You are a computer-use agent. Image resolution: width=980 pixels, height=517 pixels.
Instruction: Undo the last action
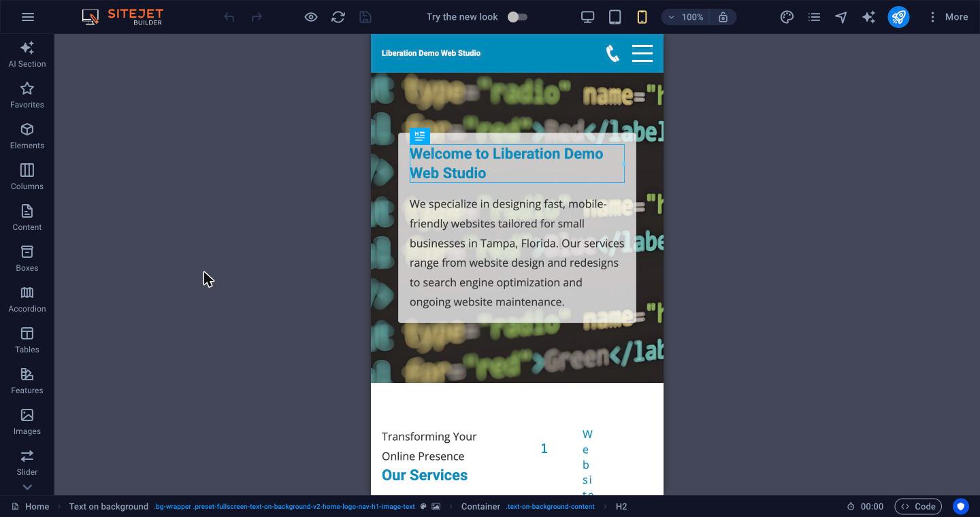click(x=229, y=17)
